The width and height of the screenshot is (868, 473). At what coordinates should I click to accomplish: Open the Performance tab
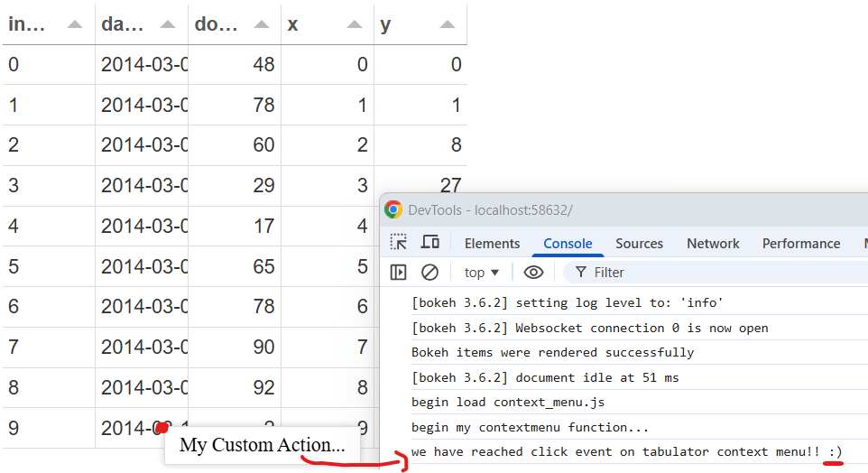(x=800, y=244)
